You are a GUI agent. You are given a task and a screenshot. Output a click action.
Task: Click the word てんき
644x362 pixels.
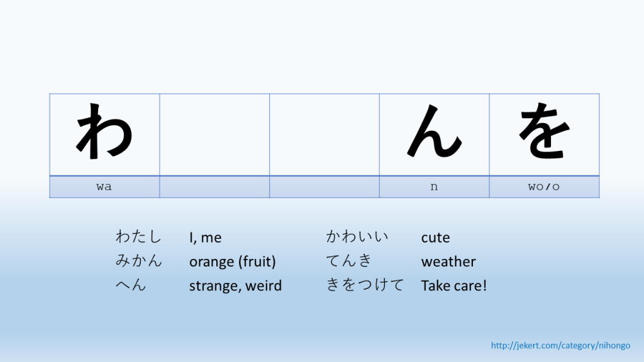pyautogui.click(x=349, y=261)
